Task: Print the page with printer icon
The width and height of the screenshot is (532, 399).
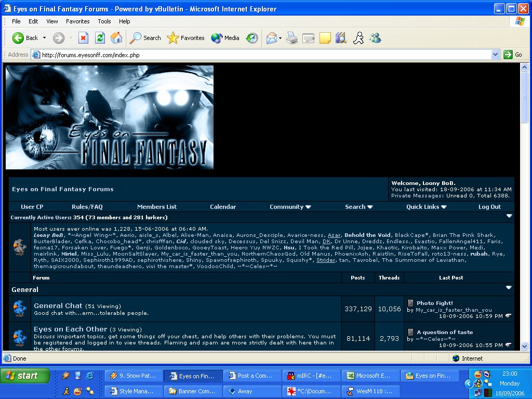Action: (292, 38)
